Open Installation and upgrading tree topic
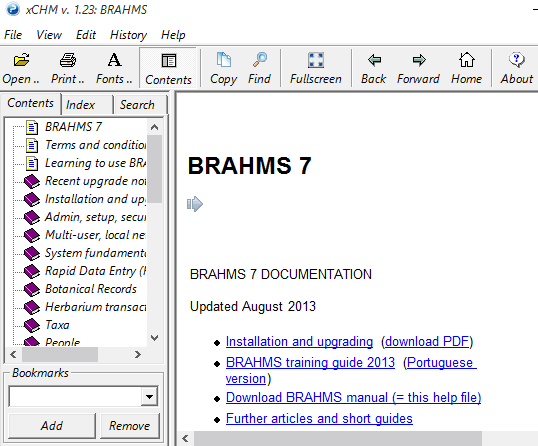538x446 pixels. pyautogui.click(x=95, y=199)
